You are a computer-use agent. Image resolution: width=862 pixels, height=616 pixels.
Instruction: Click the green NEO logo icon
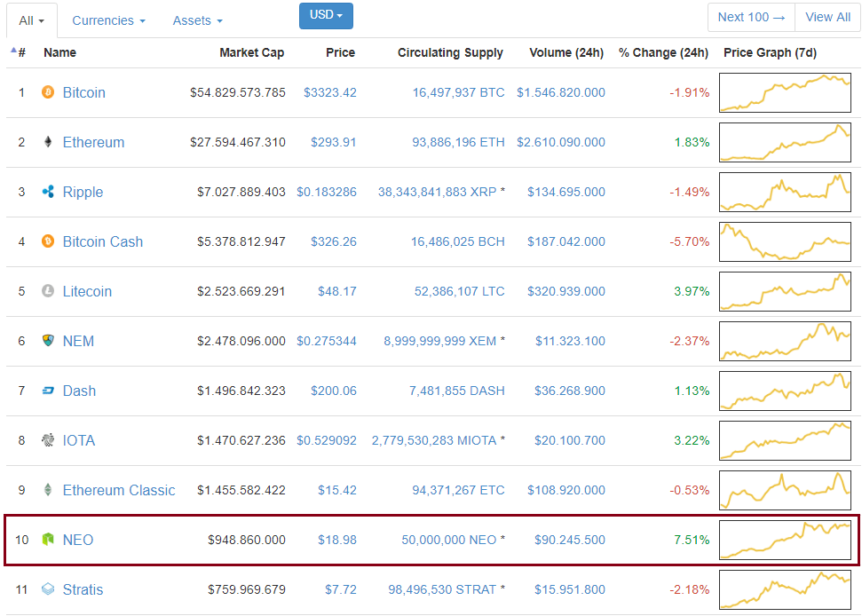(x=48, y=540)
